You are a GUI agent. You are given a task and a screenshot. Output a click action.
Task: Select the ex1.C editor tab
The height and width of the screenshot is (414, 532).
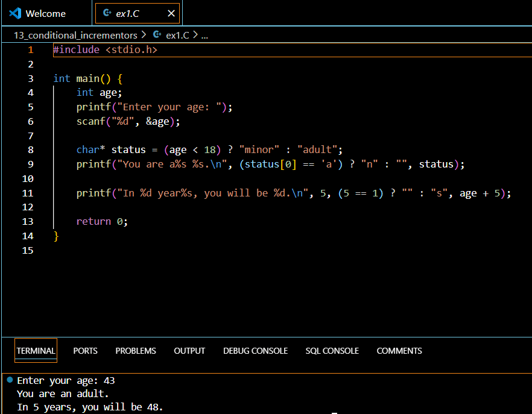128,13
